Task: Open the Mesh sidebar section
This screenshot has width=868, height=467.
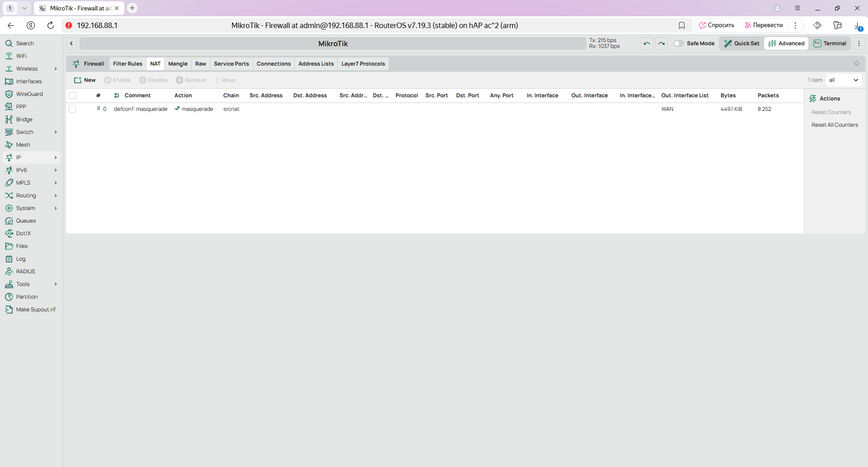Action: (23, 145)
